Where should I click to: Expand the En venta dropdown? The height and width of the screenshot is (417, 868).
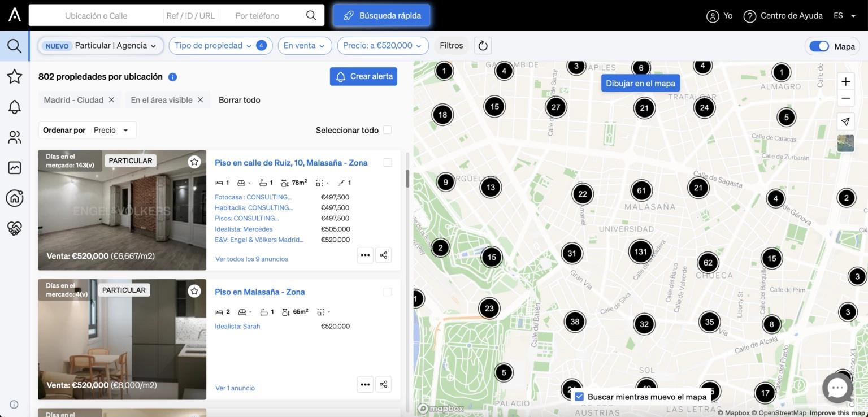pos(305,46)
